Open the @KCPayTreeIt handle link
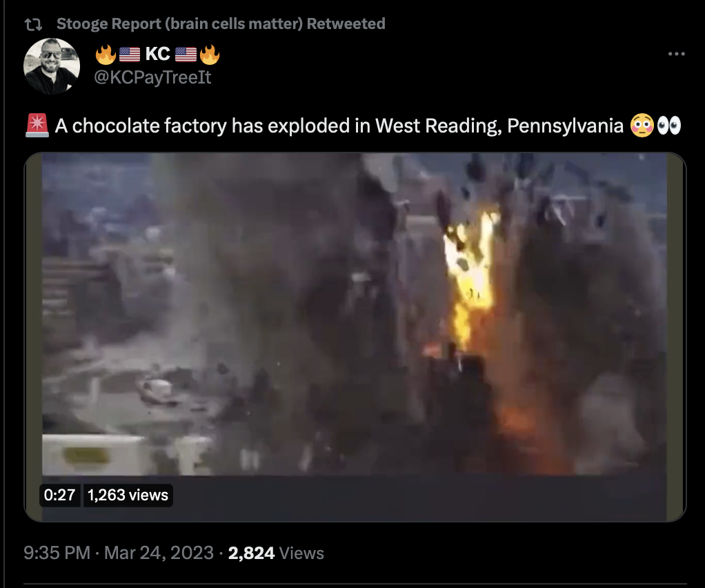Image resolution: width=705 pixels, height=588 pixels. pyautogui.click(x=152, y=77)
